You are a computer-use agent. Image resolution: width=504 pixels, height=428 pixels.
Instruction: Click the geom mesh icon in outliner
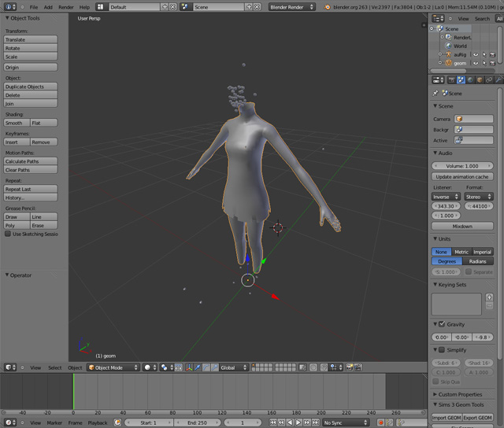coord(448,63)
